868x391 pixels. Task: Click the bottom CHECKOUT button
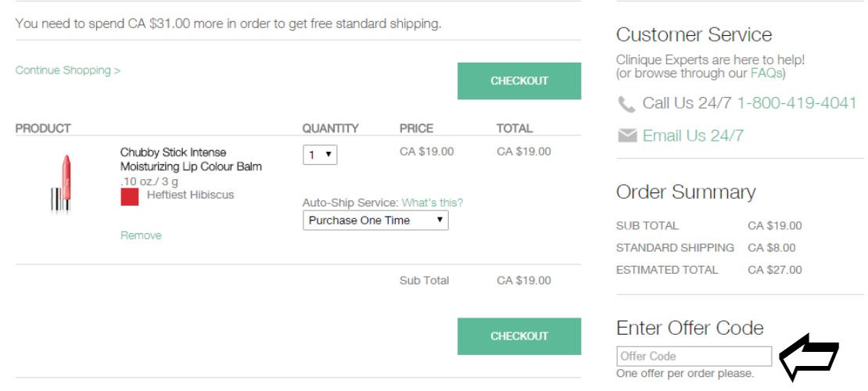click(x=519, y=336)
